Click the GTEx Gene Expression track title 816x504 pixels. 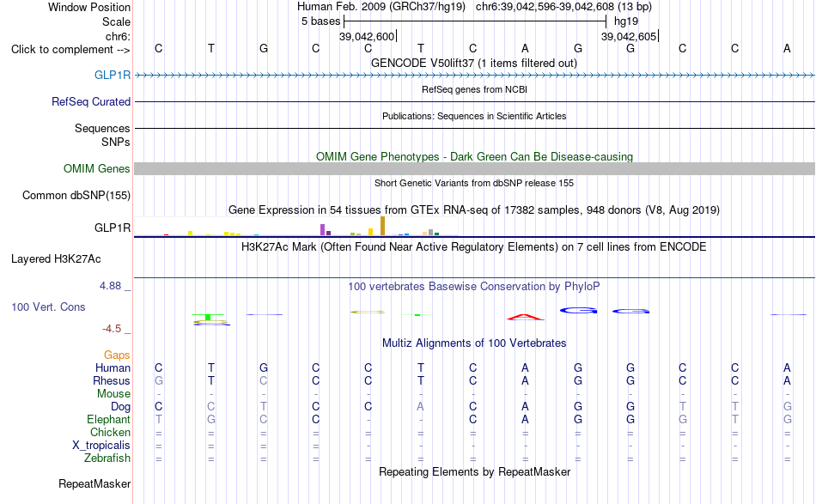[x=474, y=210]
